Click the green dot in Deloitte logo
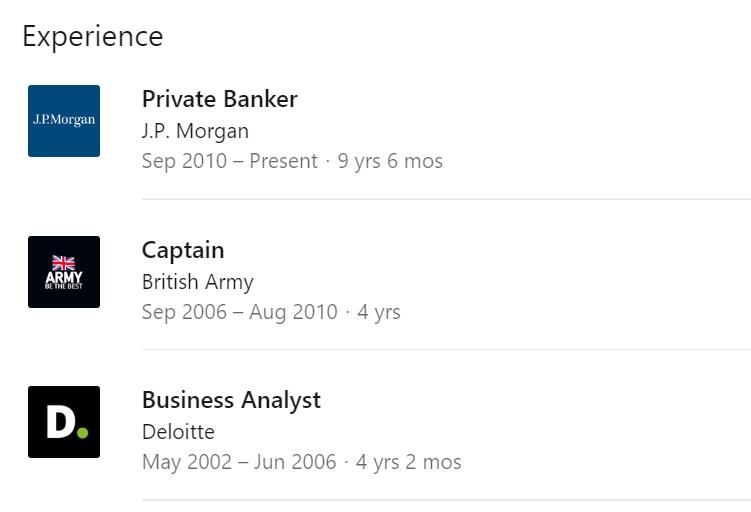The height and width of the screenshot is (512, 751). click(x=82, y=433)
